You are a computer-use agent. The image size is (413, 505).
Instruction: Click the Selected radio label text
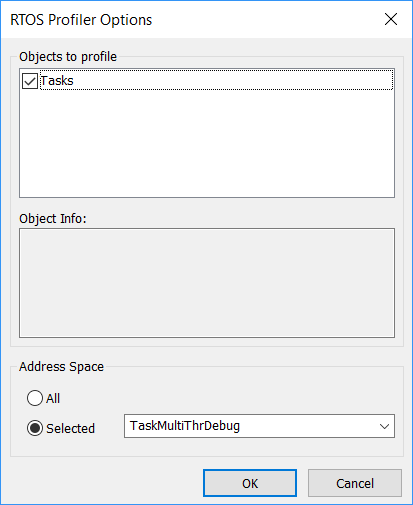[70, 428]
